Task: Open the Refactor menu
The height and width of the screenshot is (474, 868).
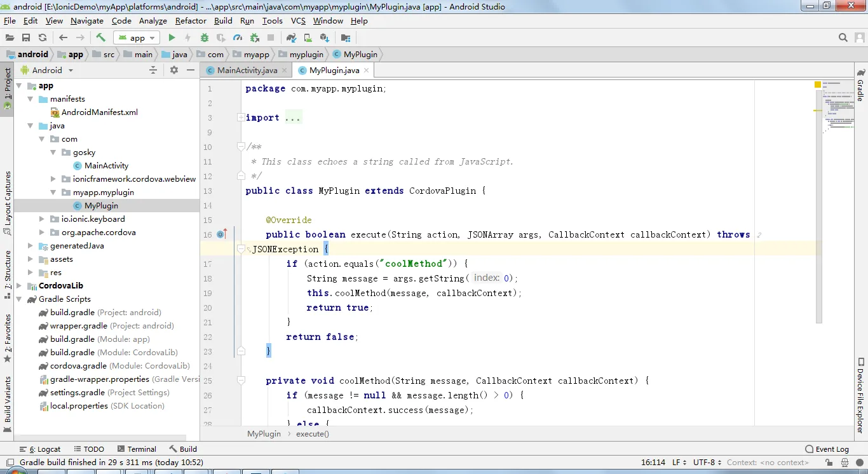Action: click(191, 21)
